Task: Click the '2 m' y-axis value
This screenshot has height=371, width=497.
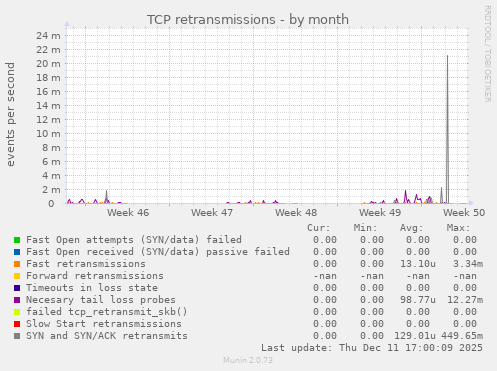Action: tap(51, 189)
